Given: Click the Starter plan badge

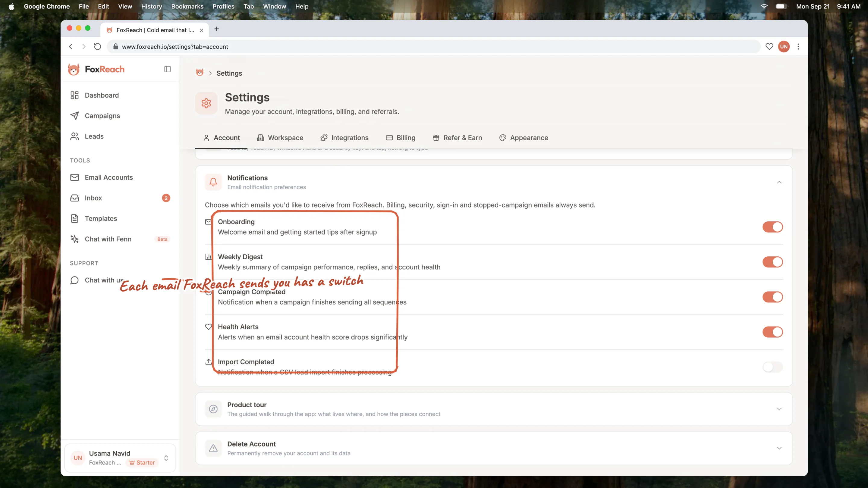Looking at the screenshot, I should coord(142,463).
